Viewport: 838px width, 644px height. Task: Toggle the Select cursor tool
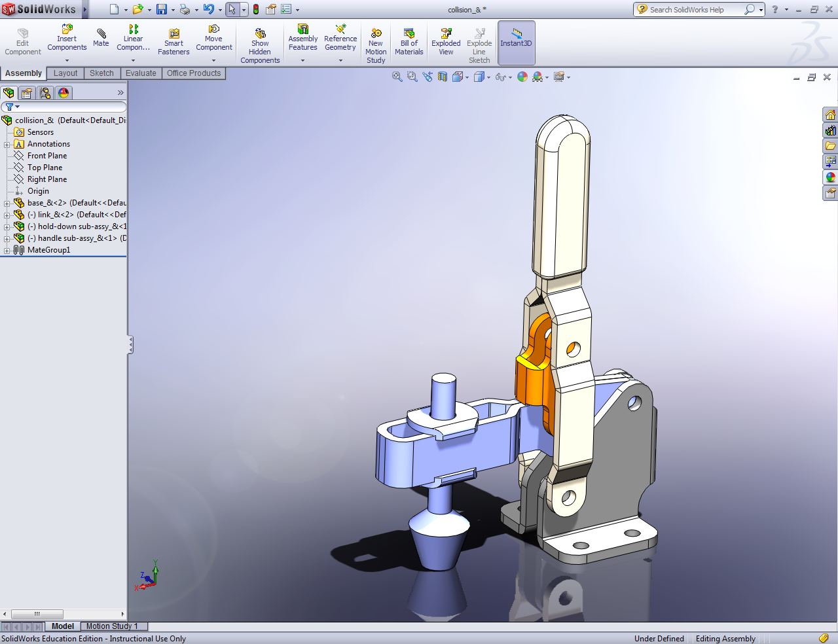[232, 9]
